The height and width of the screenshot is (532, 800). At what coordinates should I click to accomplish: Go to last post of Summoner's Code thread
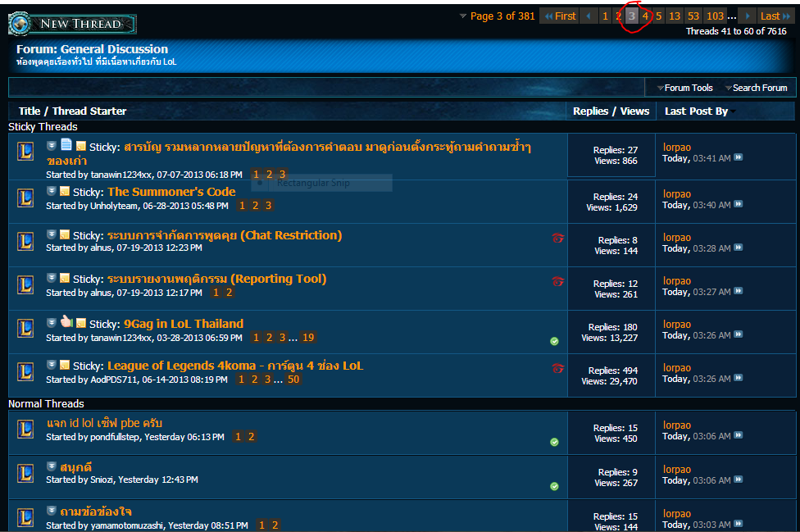[739, 204]
